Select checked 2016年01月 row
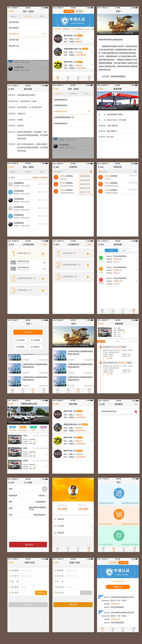142x644 pixels. coord(28,34)
